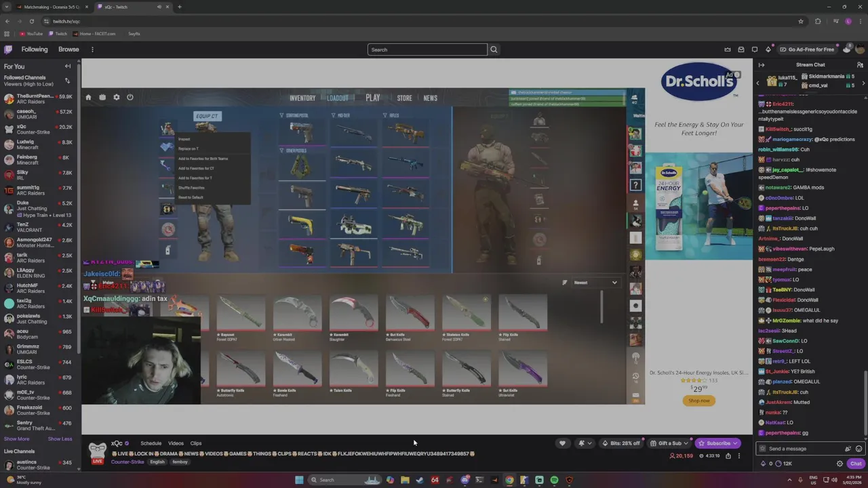Open Counter-Strike category link
The width and height of the screenshot is (868, 488).
pos(127,462)
